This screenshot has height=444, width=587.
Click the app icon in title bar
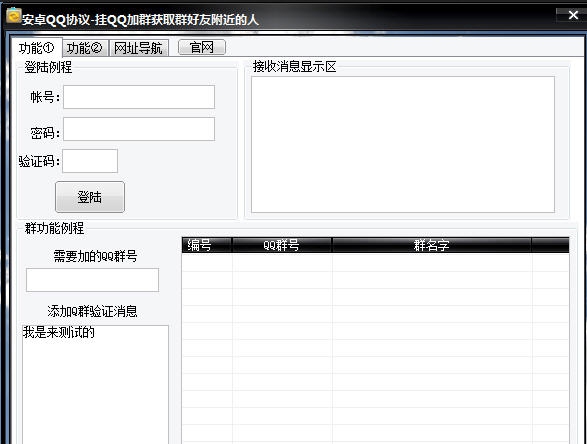tap(13, 16)
